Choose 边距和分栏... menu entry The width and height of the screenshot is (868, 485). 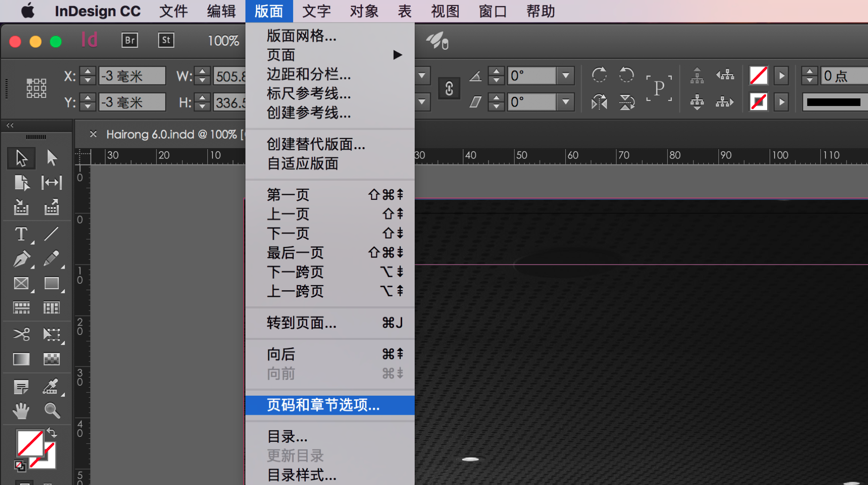[330, 74]
